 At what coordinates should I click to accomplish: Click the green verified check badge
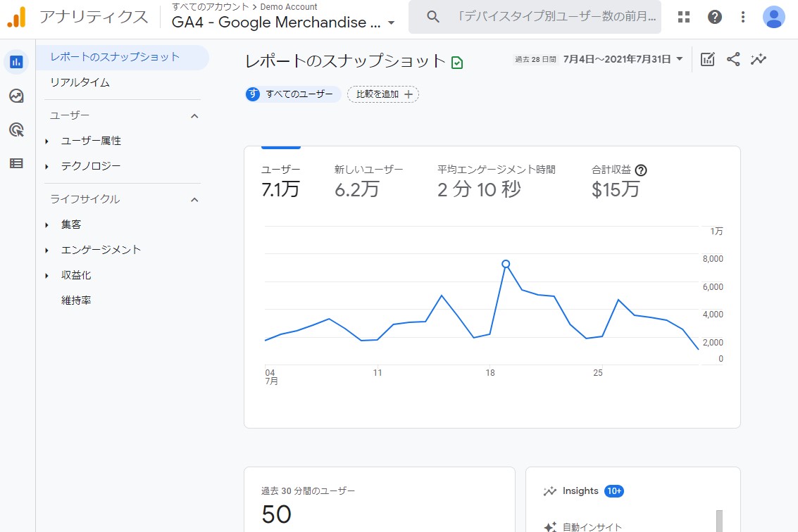point(457,63)
